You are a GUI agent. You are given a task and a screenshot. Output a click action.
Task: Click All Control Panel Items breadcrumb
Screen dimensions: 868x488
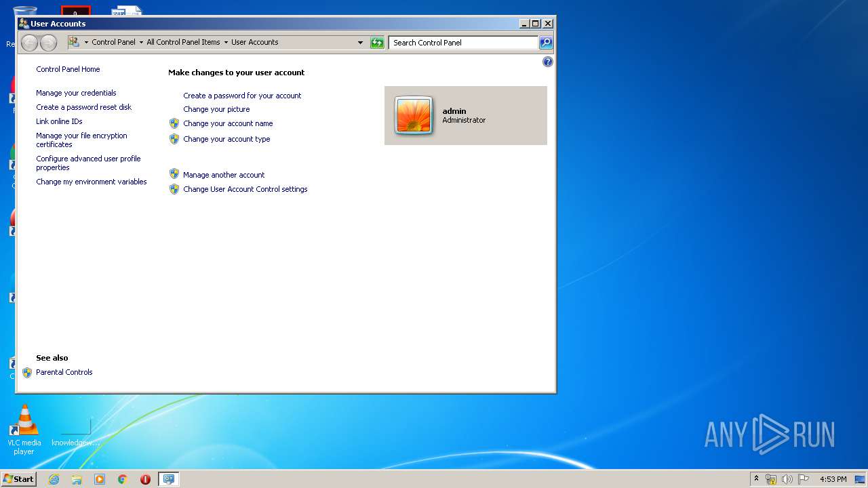point(183,42)
